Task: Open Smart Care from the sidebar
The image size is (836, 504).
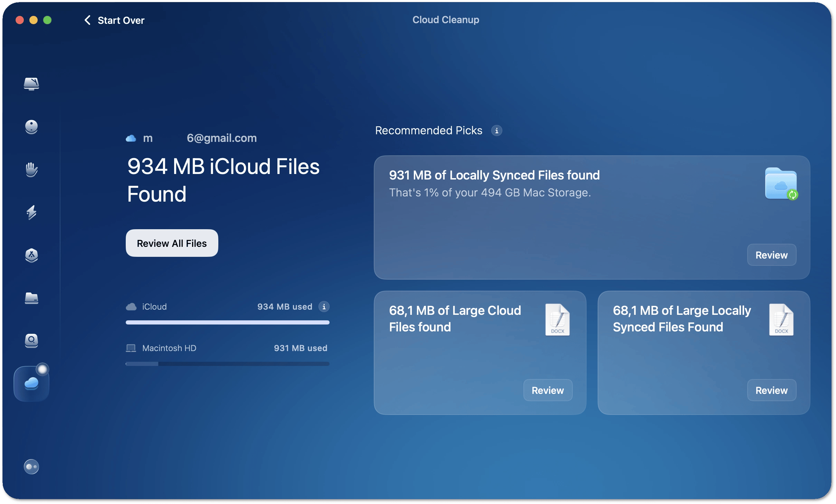Action: pos(31,84)
